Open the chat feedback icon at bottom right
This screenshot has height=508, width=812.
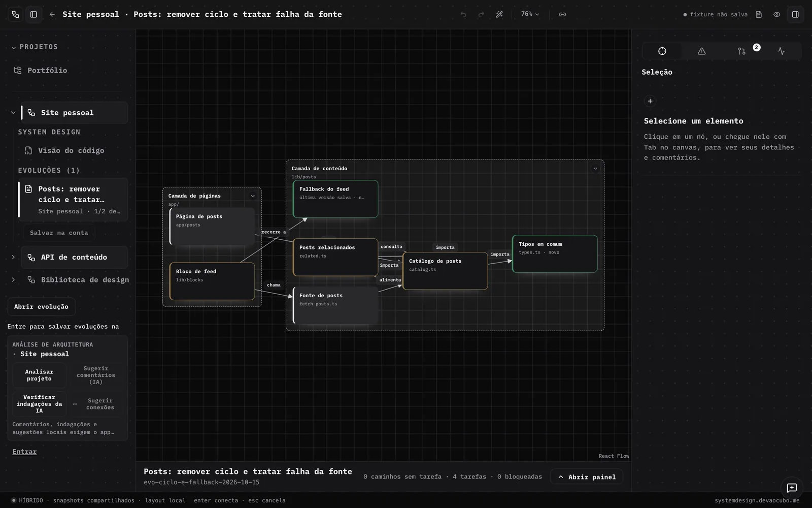click(x=792, y=488)
